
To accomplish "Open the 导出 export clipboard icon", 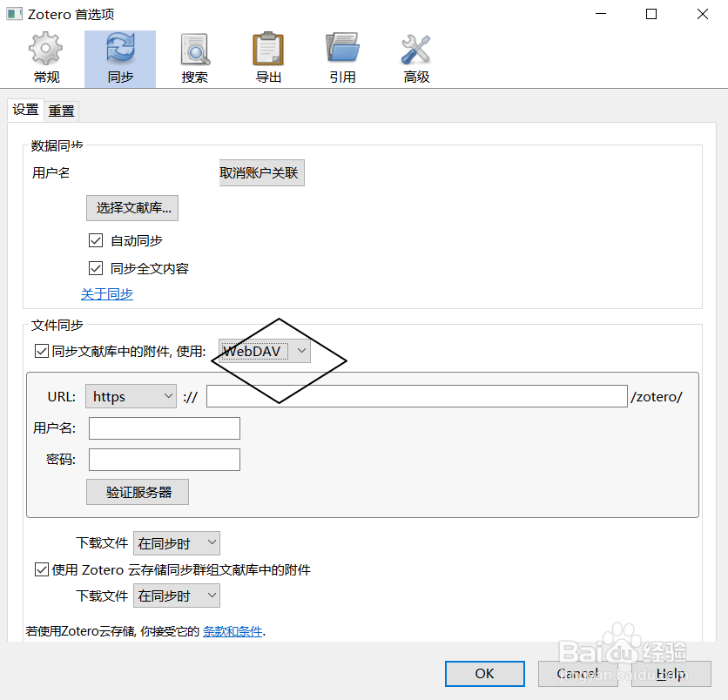I will click(268, 48).
